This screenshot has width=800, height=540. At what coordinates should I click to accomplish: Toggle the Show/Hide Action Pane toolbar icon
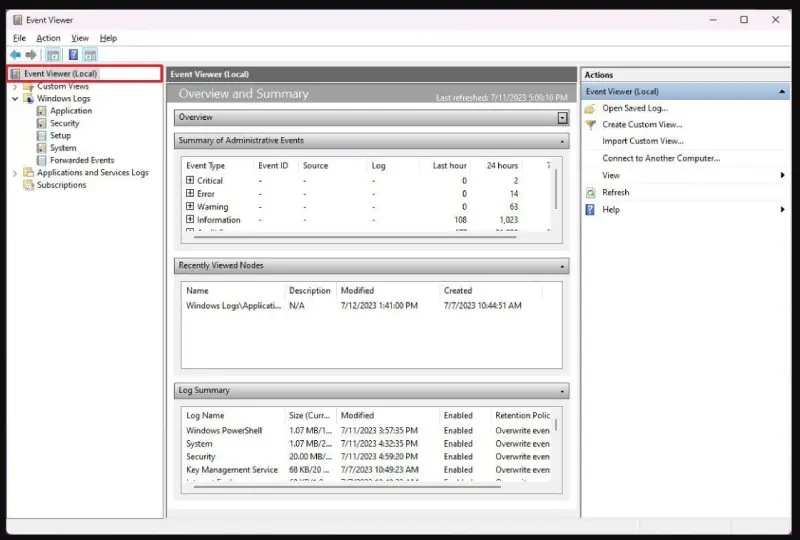point(90,55)
